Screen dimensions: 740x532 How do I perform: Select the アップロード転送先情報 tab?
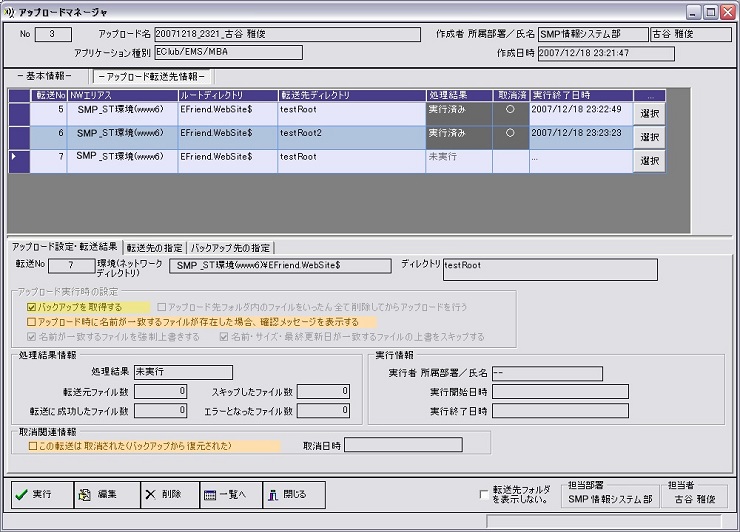[x=152, y=76]
